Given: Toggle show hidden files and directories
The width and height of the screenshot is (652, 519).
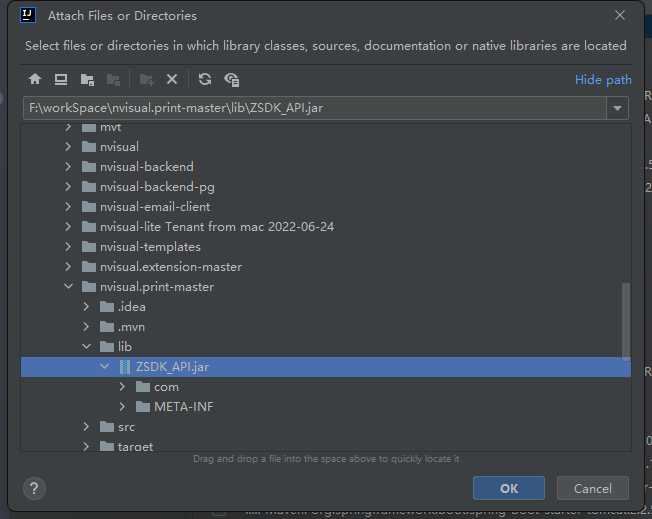Looking at the screenshot, I should coord(231,79).
